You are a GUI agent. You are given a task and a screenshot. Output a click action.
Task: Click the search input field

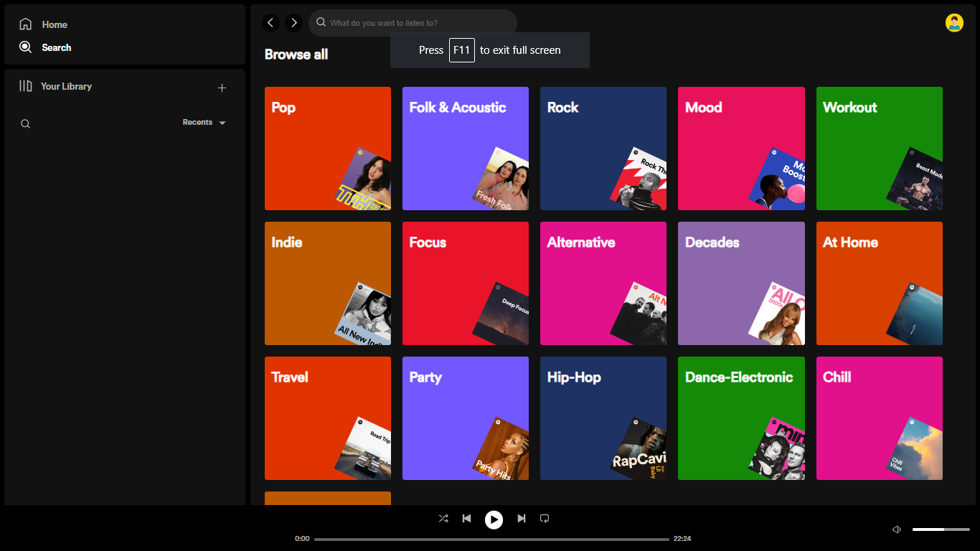(413, 22)
